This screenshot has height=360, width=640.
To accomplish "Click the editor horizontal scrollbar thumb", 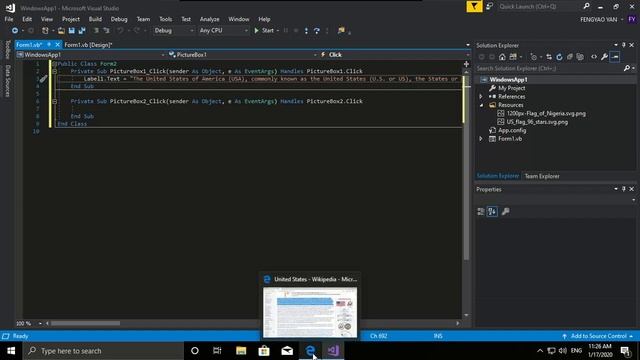I will coord(85,323).
